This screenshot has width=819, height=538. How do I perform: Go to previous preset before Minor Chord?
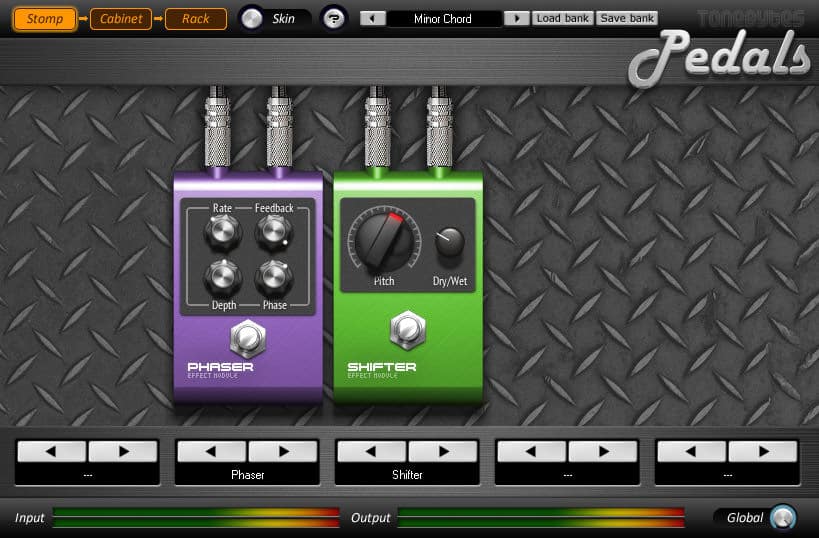373,19
